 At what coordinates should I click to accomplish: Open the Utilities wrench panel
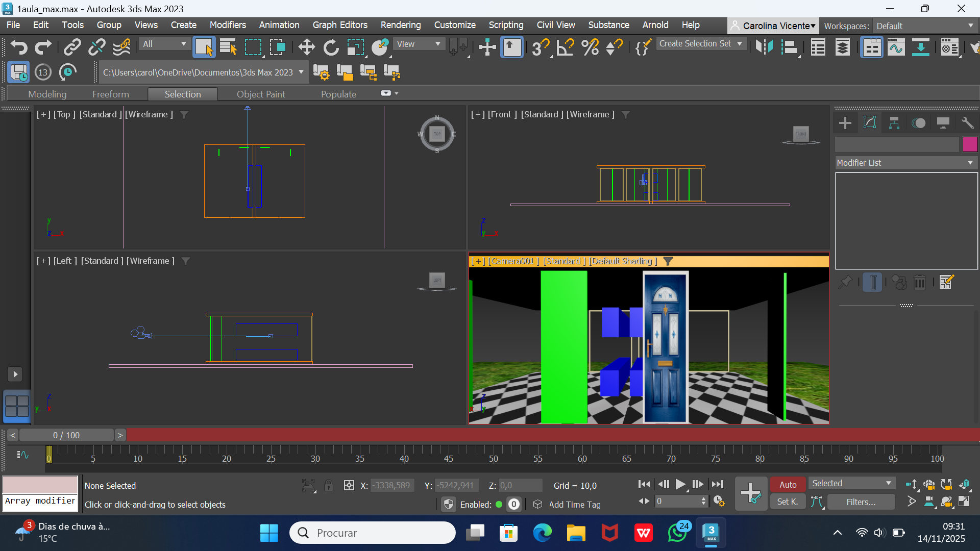point(967,123)
